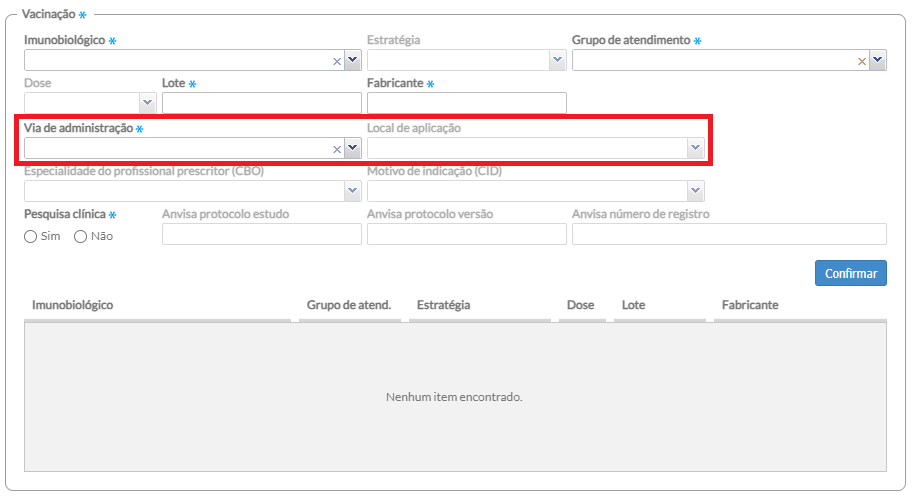Click the Confirmar button
Image resolution: width=913 pixels, height=497 pixels.
(850, 273)
